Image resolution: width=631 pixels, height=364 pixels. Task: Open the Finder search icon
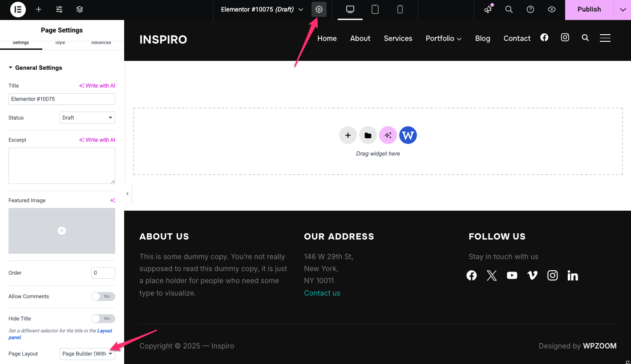pos(509,9)
